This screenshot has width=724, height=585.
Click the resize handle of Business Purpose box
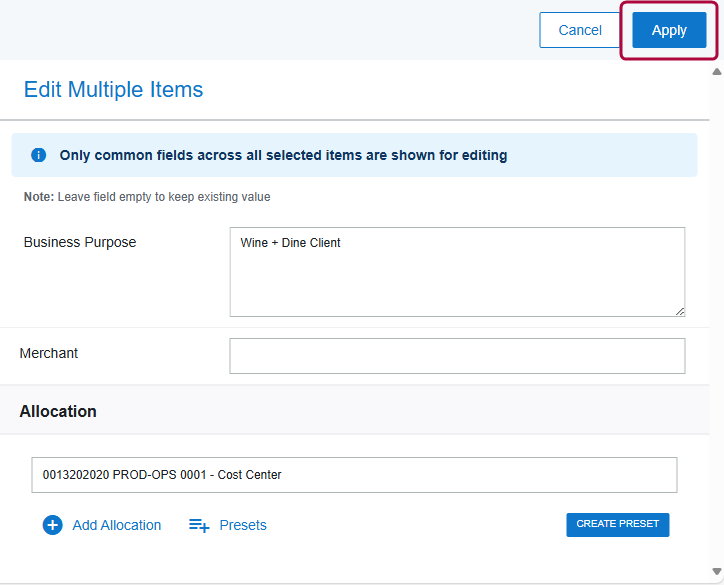coord(680,311)
